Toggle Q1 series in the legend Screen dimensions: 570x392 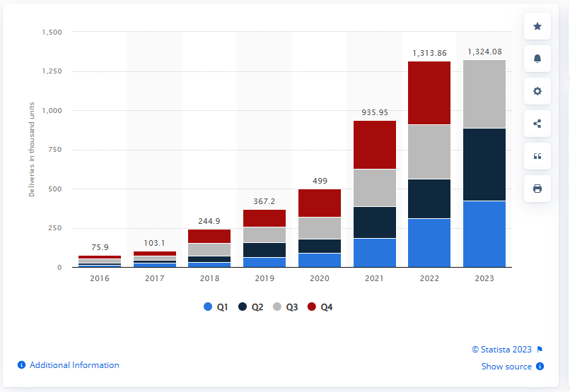[216, 307]
